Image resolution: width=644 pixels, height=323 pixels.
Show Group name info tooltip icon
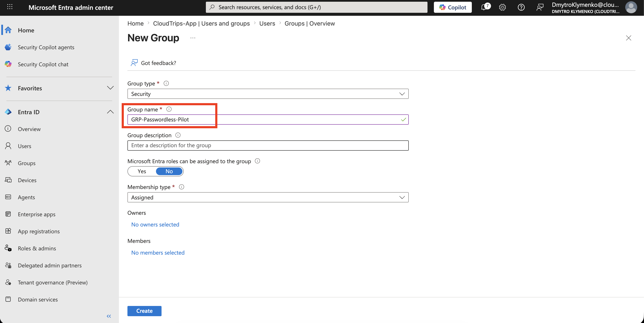pyautogui.click(x=169, y=109)
